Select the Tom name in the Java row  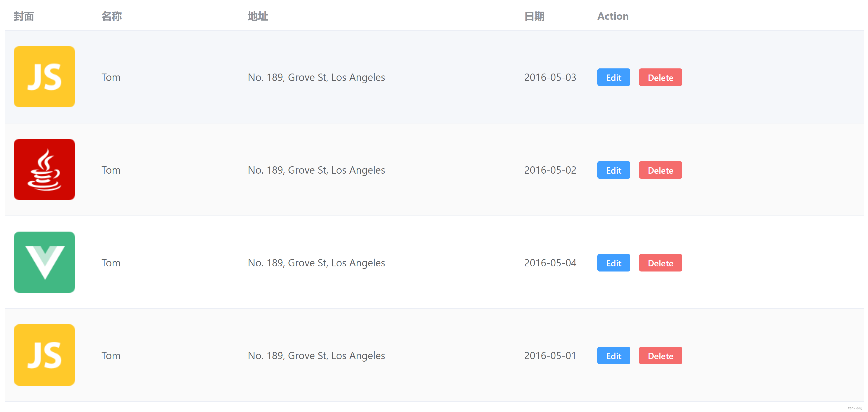111,170
